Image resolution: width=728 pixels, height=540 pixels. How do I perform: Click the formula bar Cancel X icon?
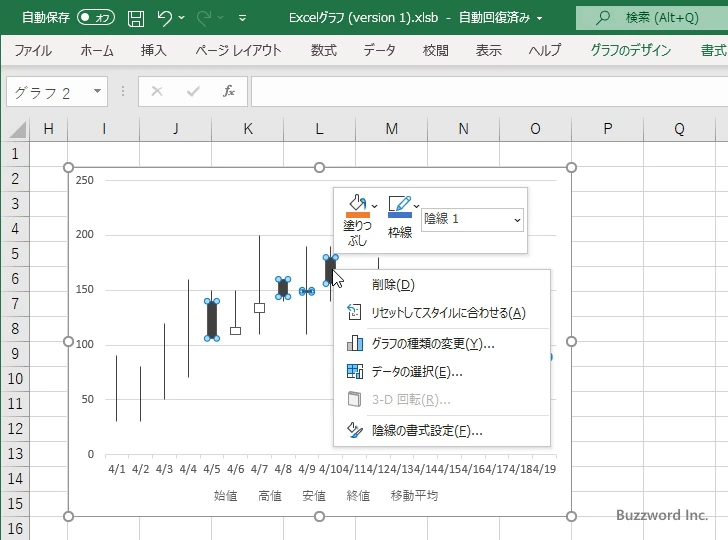coord(157,91)
